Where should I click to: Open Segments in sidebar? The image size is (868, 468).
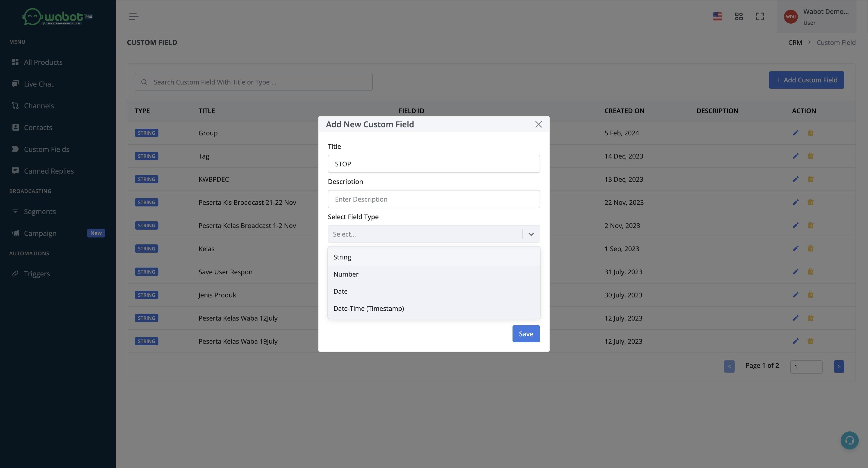tap(40, 212)
